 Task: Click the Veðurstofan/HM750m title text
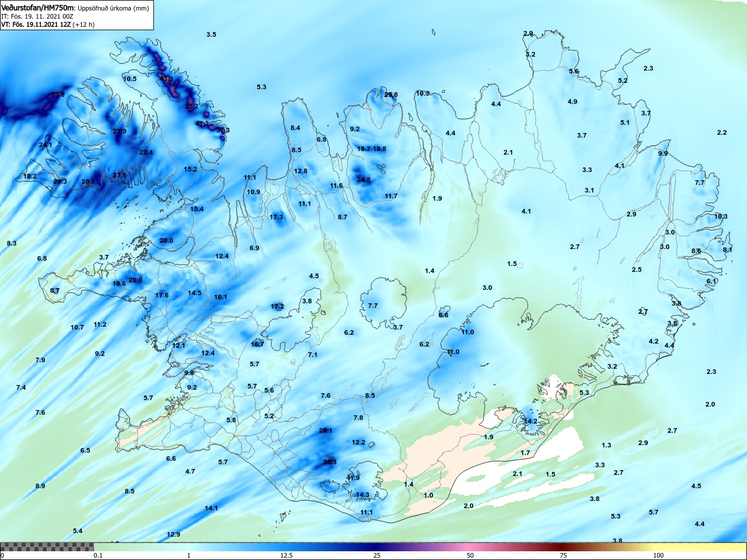(x=38, y=8)
